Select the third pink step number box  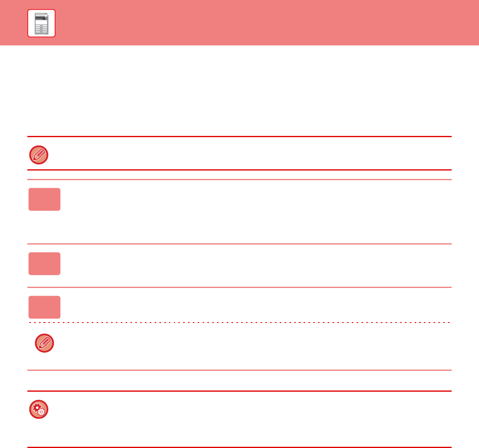click(44, 307)
